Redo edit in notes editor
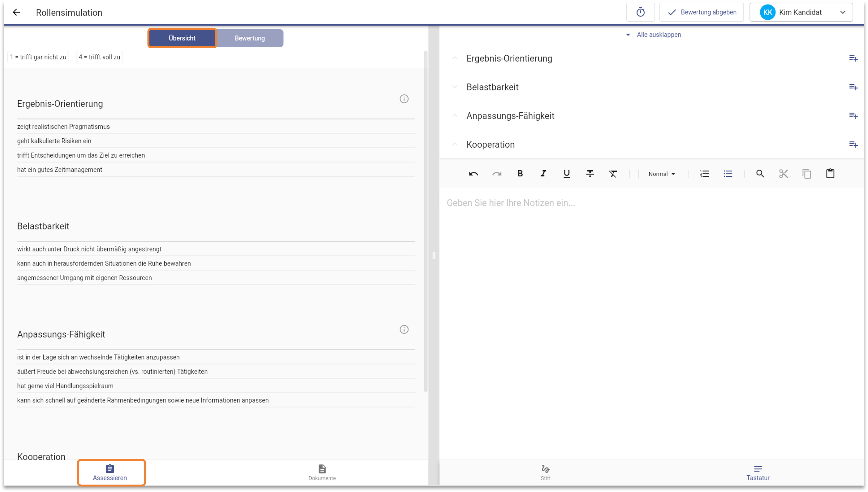Image resolution: width=868 pixels, height=492 pixels. (496, 174)
